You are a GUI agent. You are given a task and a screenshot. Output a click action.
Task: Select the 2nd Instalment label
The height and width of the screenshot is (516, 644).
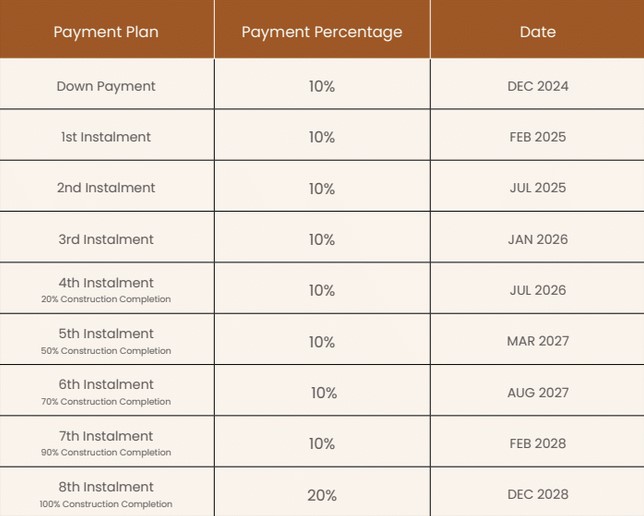106,188
